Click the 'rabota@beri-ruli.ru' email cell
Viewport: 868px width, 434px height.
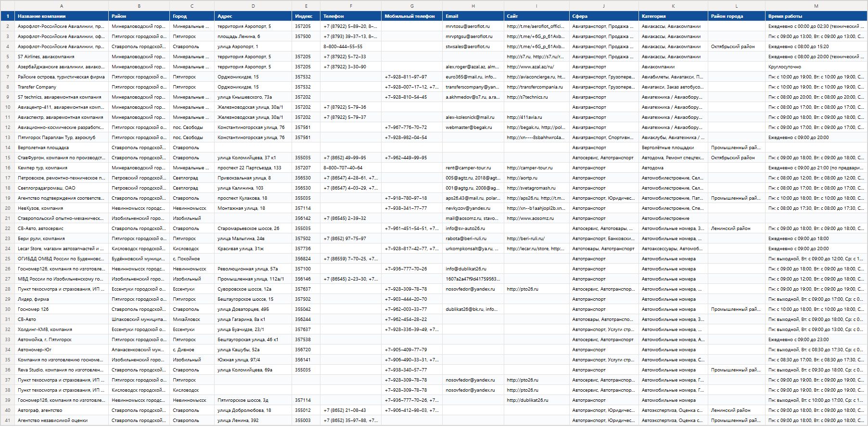pyautogui.click(x=473, y=239)
